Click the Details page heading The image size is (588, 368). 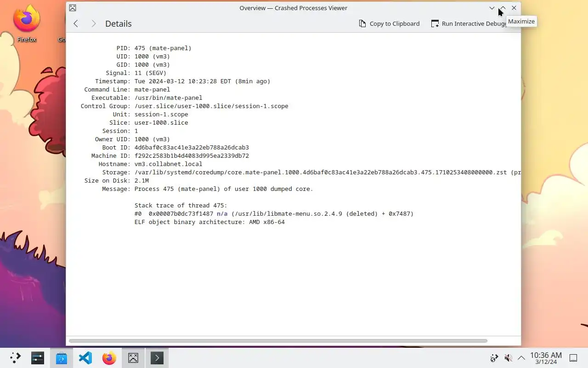click(x=119, y=23)
